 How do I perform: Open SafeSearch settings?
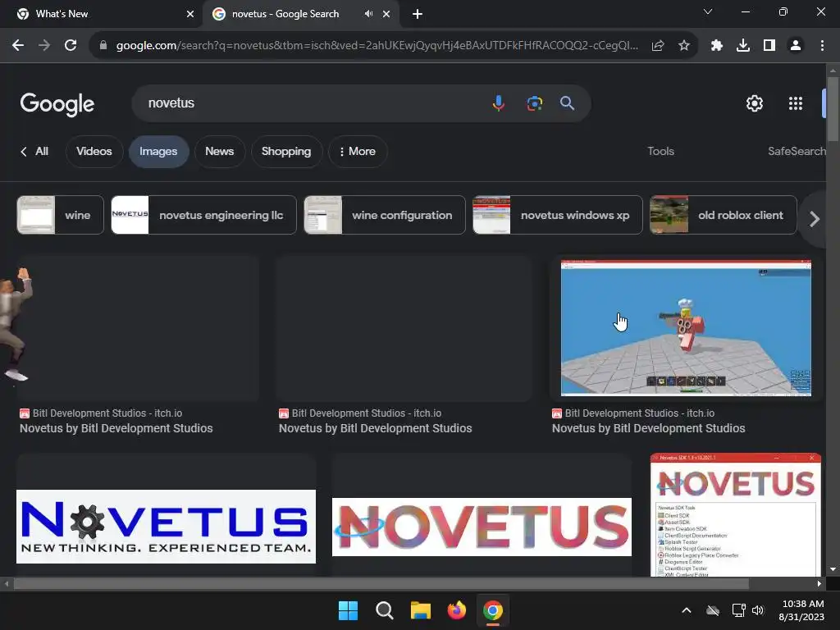click(x=797, y=151)
